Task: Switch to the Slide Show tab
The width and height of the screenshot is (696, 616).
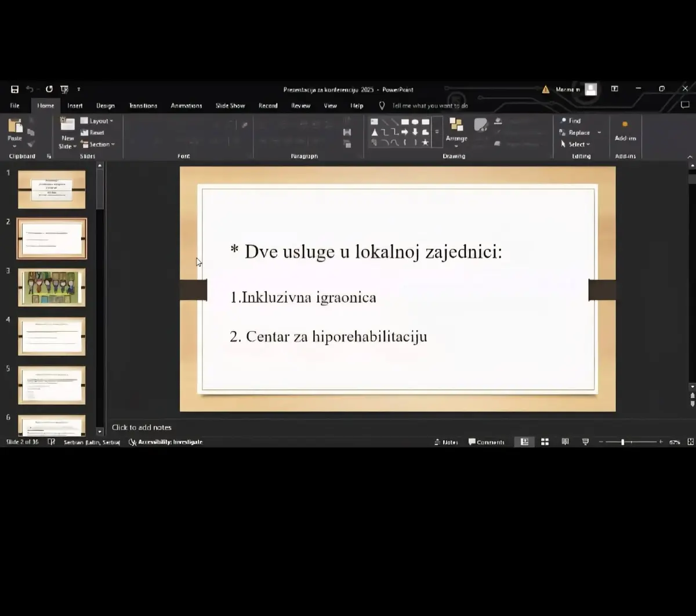Action: 230,106
